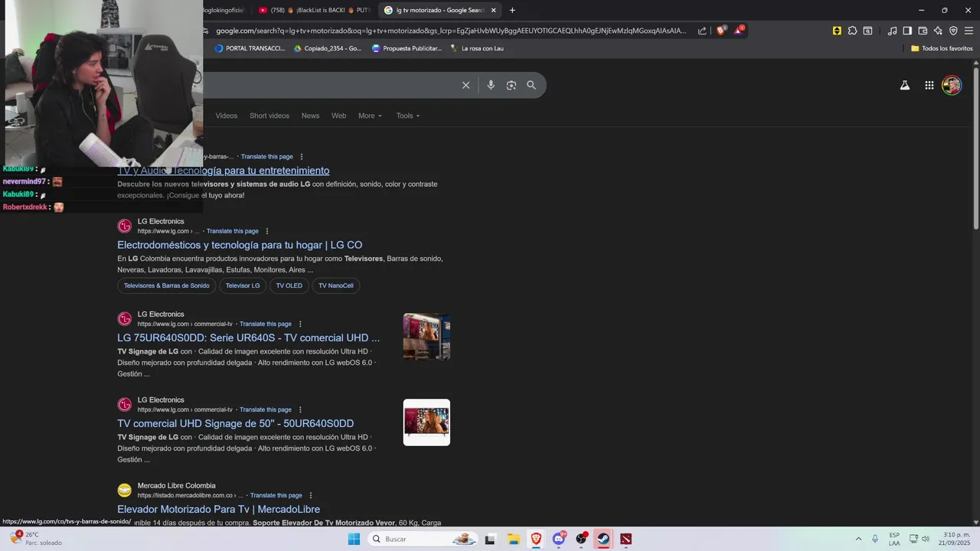
Task: Click the magnifier search submit icon
Action: click(531, 85)
